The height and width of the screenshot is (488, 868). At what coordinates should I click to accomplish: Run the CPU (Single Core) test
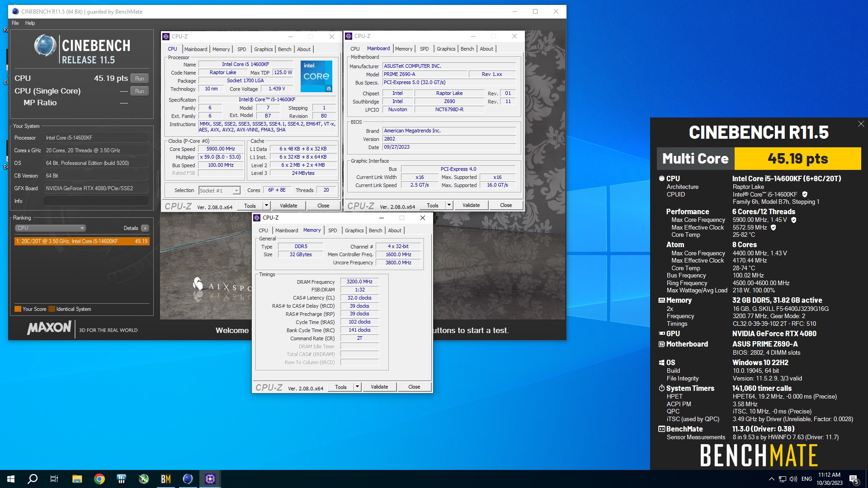tap(140, 91)
